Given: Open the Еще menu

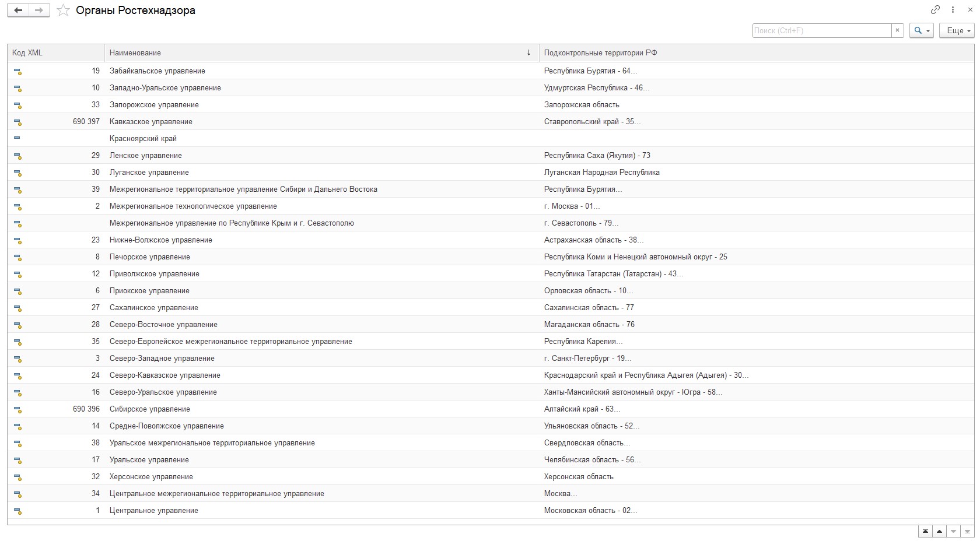Looking at the screenshot, I should (x=957, y=30).
